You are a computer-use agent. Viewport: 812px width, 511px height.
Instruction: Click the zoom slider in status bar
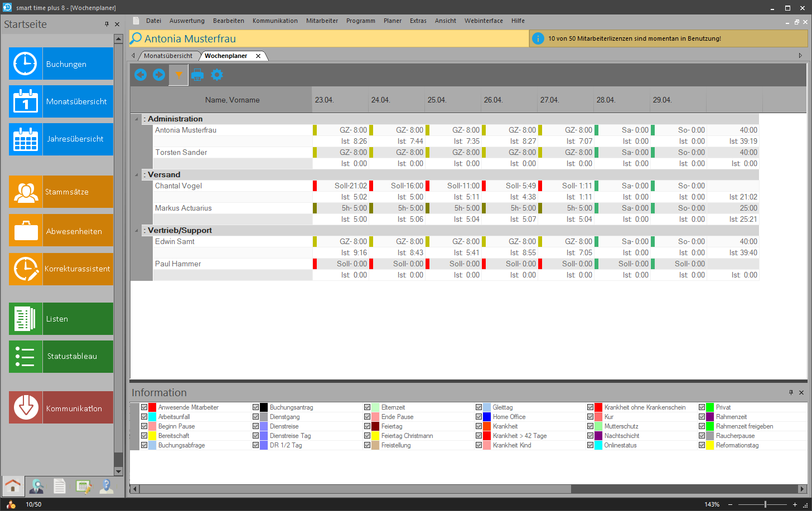point(765,504)
